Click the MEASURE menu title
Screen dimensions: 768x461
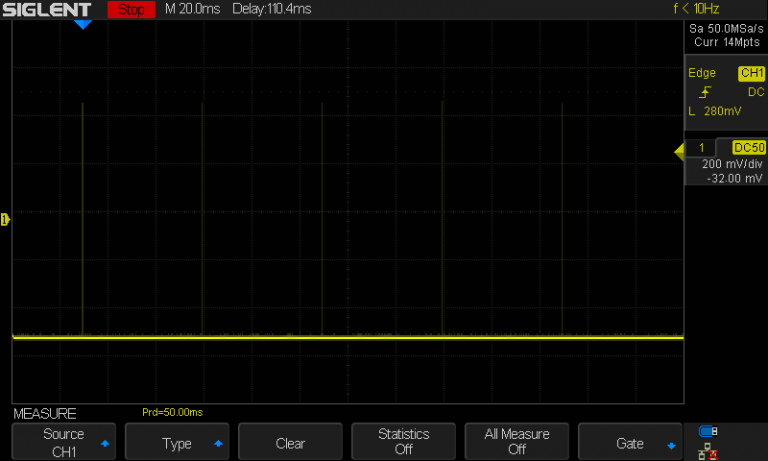tap(44, 413)
